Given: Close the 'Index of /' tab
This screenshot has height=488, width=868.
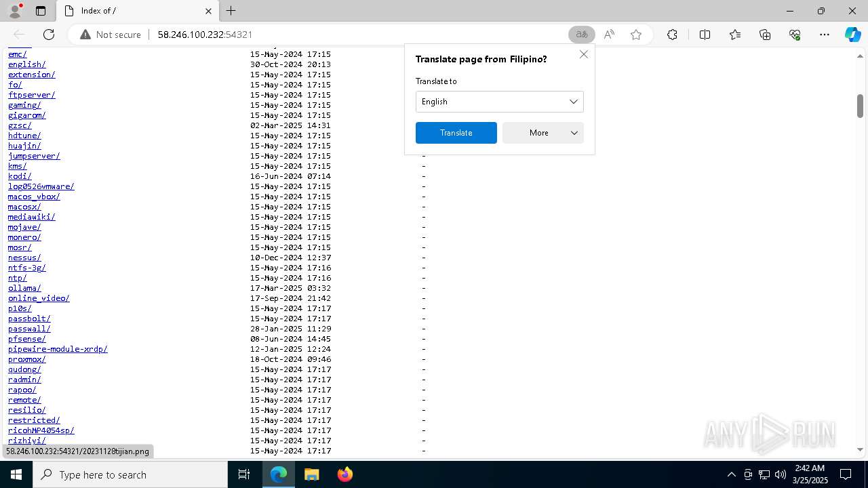Looking at the screenshot, I should tap(208, 11).
